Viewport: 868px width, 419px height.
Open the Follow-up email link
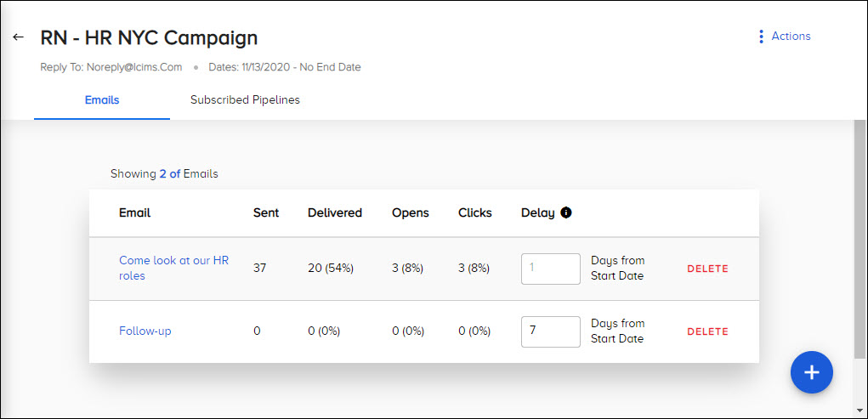coord(145,331)
